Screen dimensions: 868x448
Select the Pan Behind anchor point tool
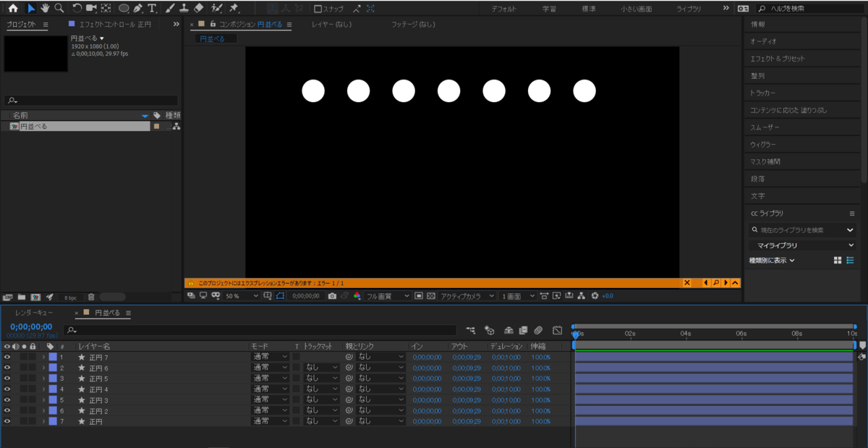(x=106, y=9)
